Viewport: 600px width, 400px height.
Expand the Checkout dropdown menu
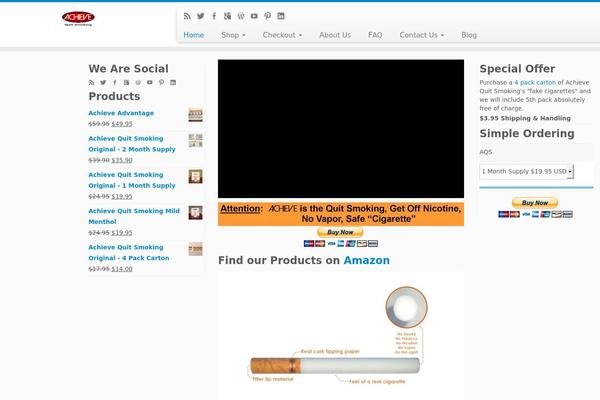pos(282,35)
